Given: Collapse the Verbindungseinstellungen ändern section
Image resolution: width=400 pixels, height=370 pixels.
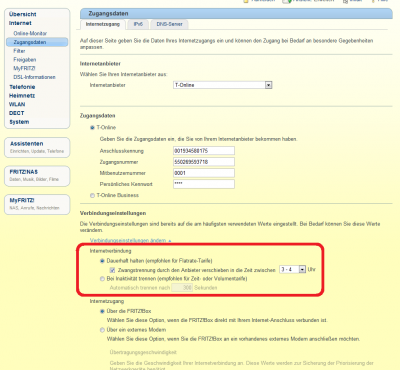Looking at the screenshot, I should pyautogui.click(x=130, y=240).
